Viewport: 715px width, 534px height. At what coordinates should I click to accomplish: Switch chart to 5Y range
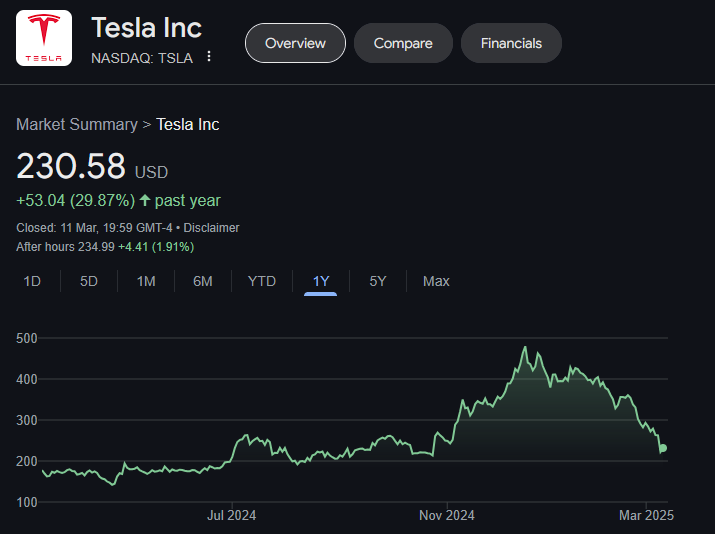click(x=377, y=281)
